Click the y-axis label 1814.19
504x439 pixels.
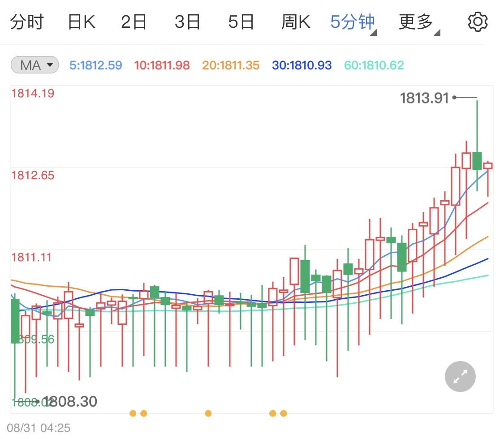33,94
